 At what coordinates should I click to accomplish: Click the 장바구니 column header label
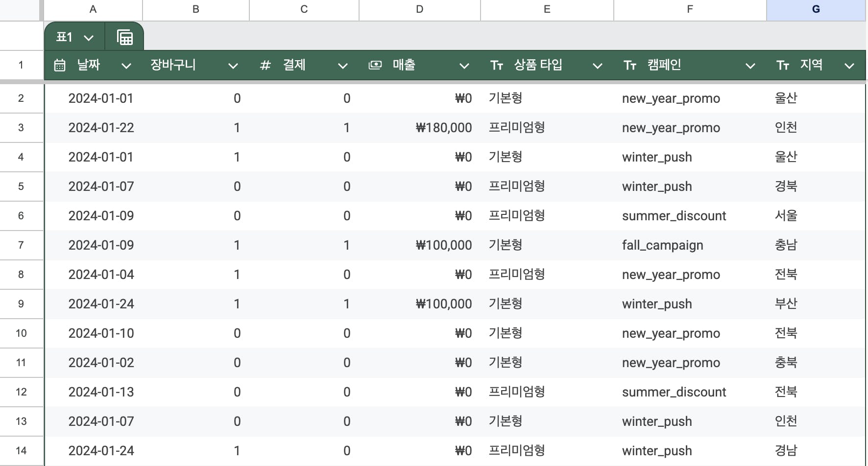pos(173,65)
